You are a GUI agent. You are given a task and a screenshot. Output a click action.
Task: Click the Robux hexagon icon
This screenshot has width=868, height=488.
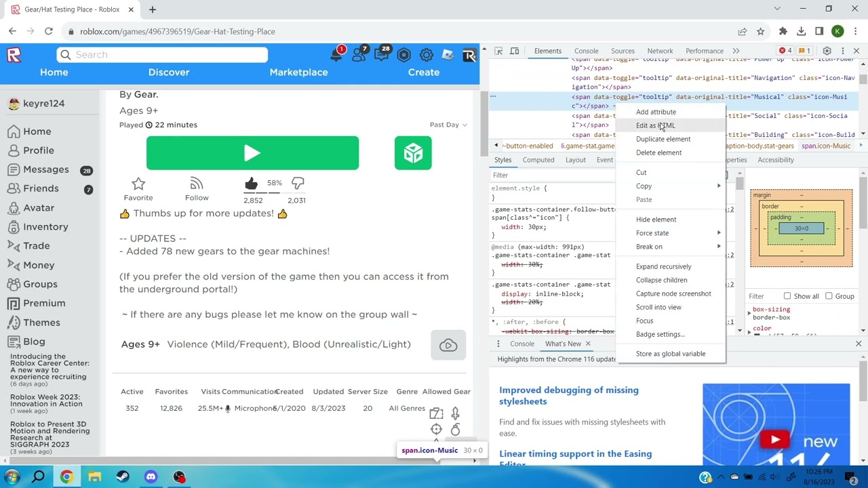(x=404, y=55)
